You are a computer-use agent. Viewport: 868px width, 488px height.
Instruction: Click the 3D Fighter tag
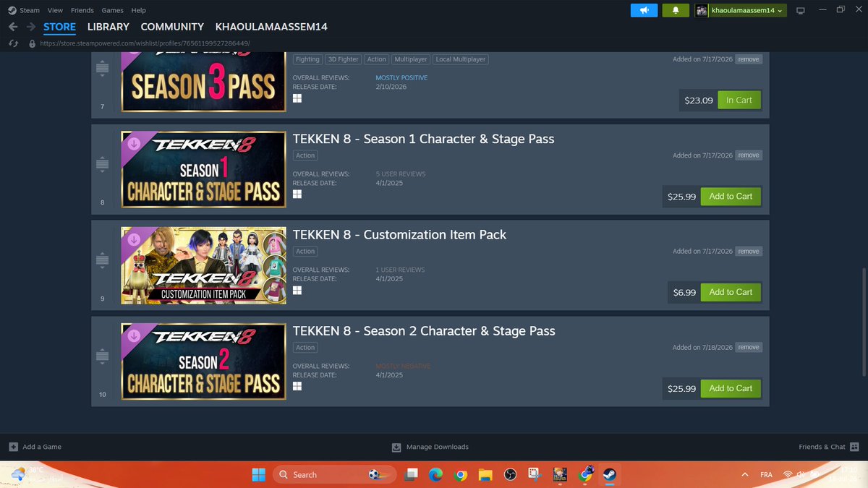coord(342,59)
